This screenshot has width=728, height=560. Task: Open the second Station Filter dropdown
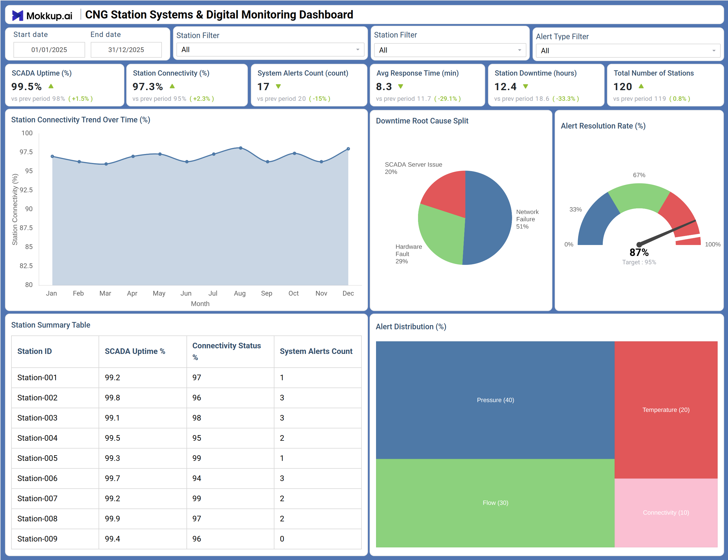(x=450, y=50)
